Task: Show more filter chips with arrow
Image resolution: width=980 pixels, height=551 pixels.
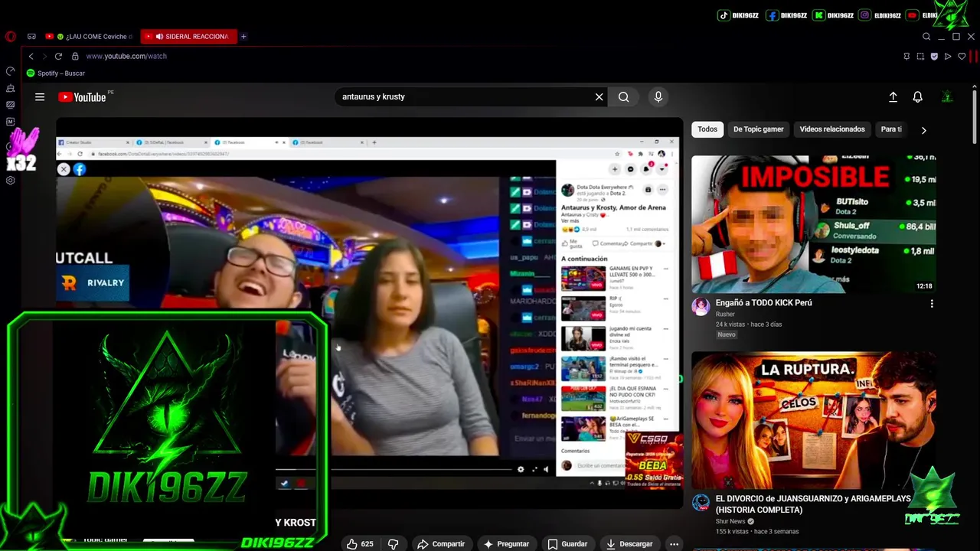Action: coord(923,130)
